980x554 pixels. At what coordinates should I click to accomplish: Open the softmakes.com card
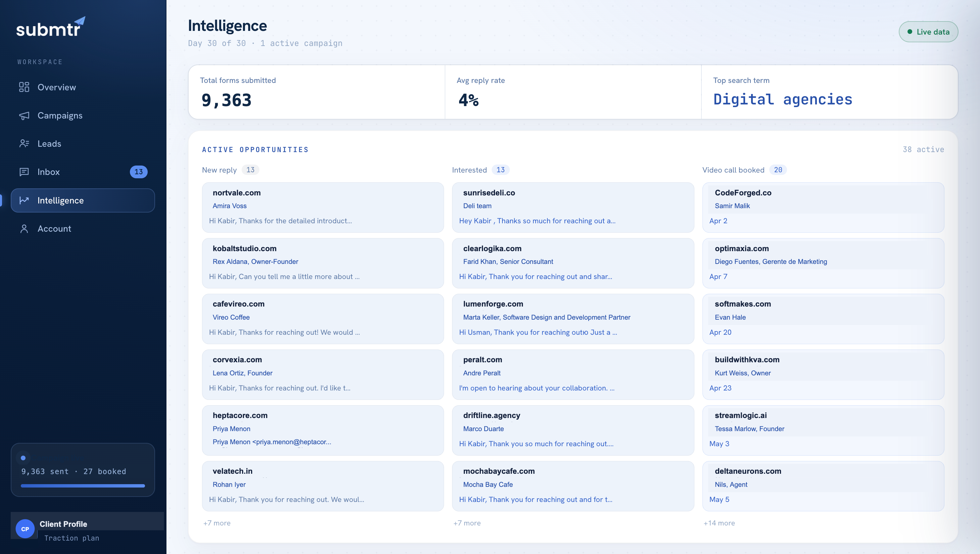click(x=823, y=319)
